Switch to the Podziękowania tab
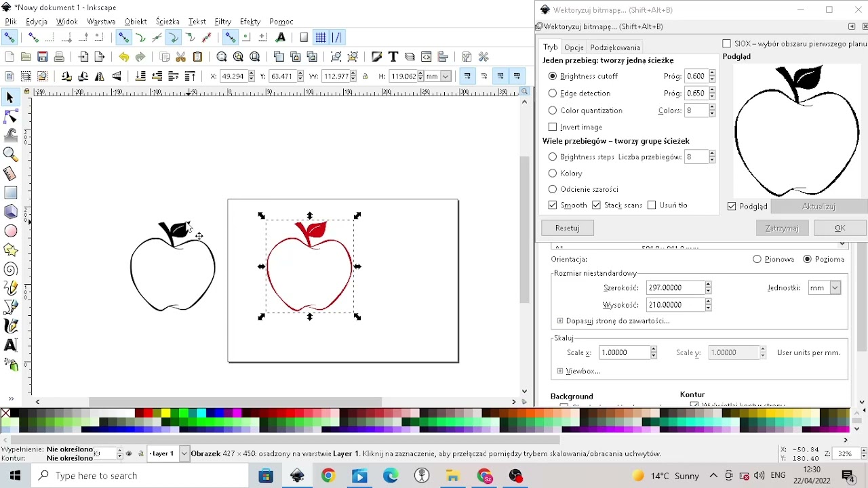 [x=615, y=47]
